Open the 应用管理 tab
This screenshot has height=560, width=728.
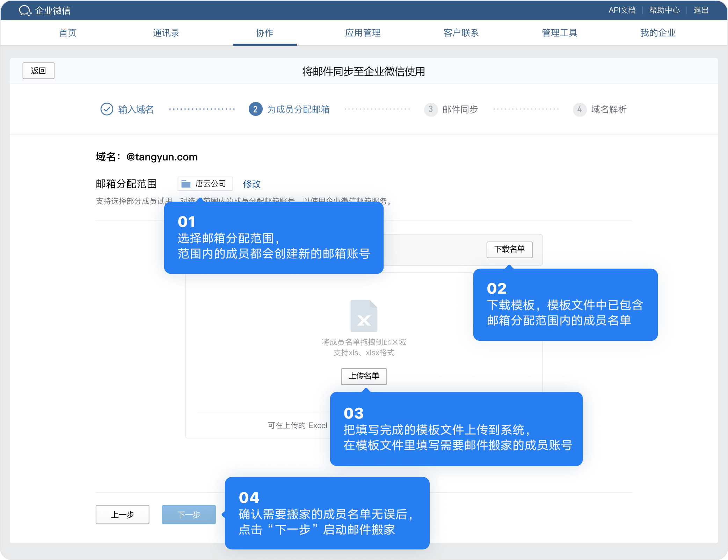pos(363,33)
